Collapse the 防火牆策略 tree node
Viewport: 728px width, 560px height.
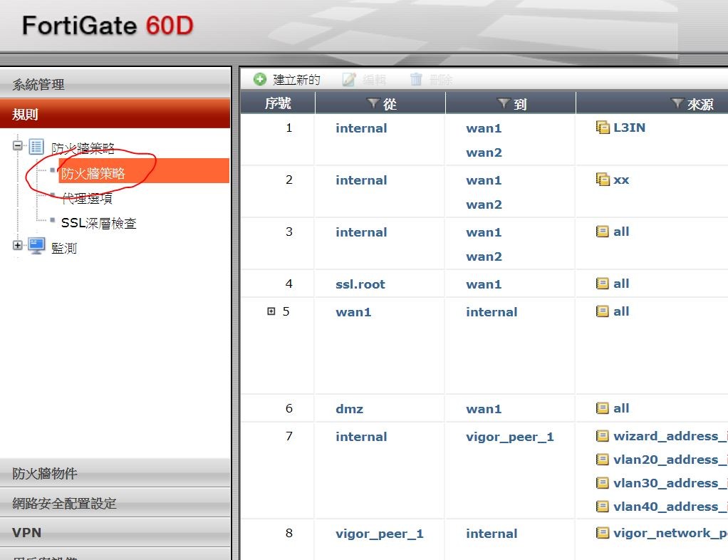point(18,146)
